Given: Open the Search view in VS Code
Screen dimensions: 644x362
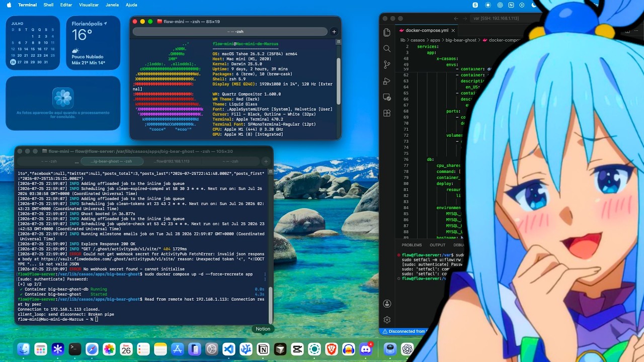Looking at the screenshot, I should point(387,48).
